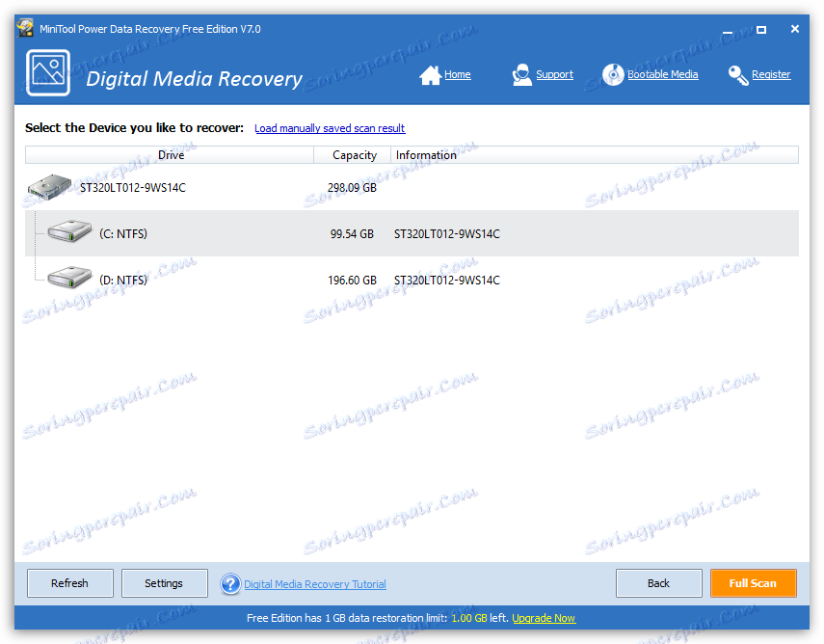This screenshot has width=824, height=644.
Task: Click the Home house icon
Action: [430, 75]
